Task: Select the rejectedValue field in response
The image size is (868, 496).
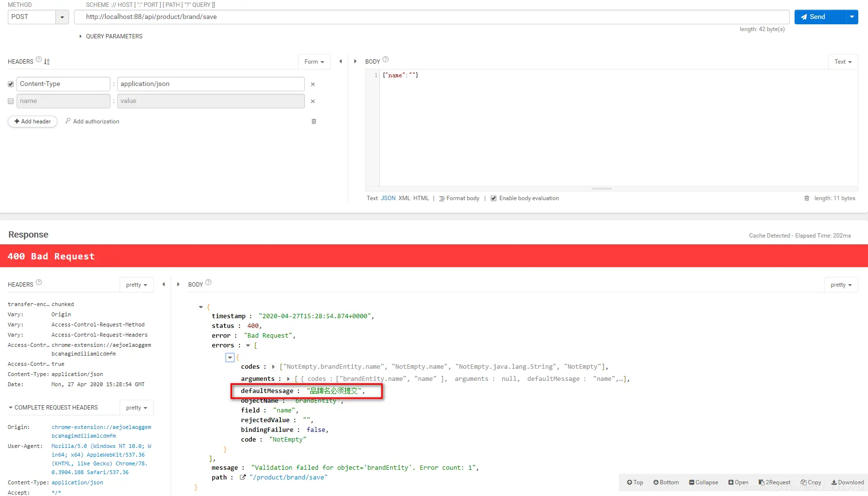Action: pyautogui.click(x=277, y=420)
